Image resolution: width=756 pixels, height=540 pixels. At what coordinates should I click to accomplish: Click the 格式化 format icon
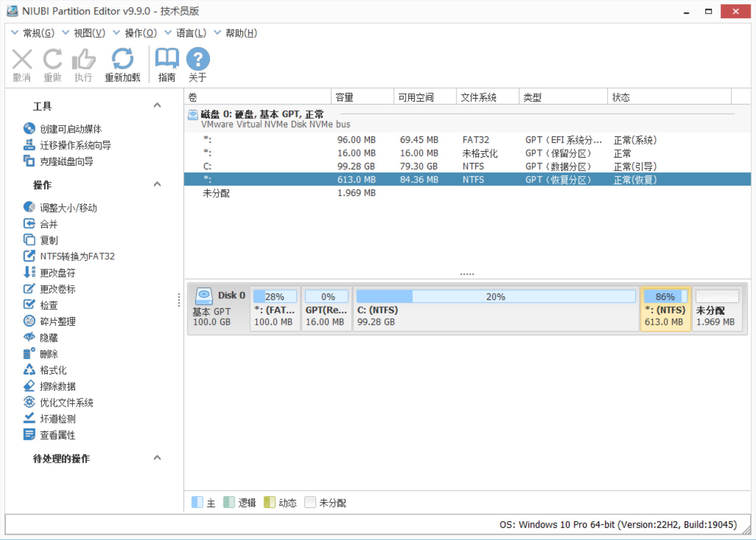[29, 370]
